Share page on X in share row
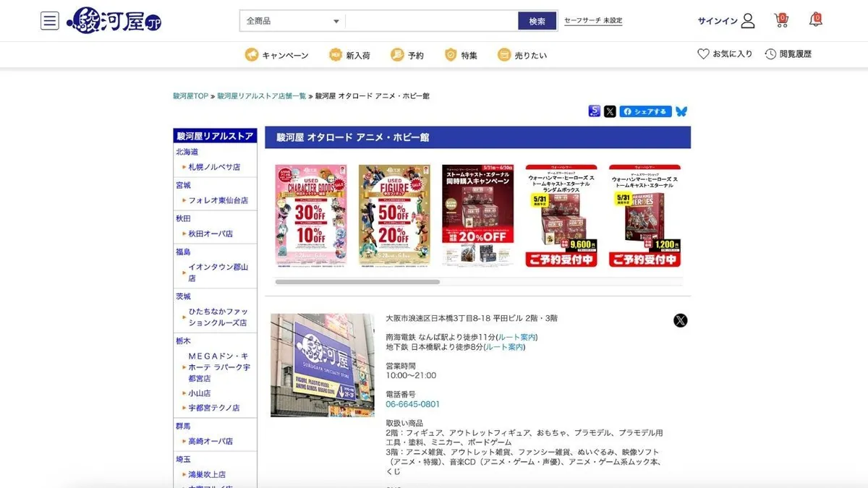Image resolution: width=868 pixels, height=488 pixels. (x=610, y=111)
